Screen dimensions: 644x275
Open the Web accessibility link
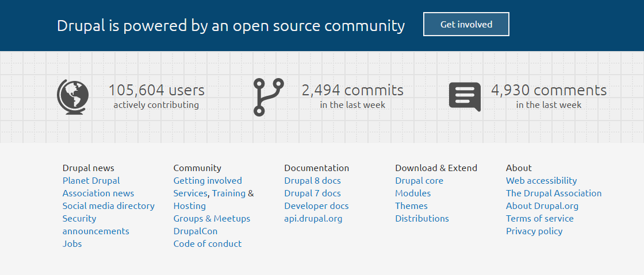[x=541, y=181]
